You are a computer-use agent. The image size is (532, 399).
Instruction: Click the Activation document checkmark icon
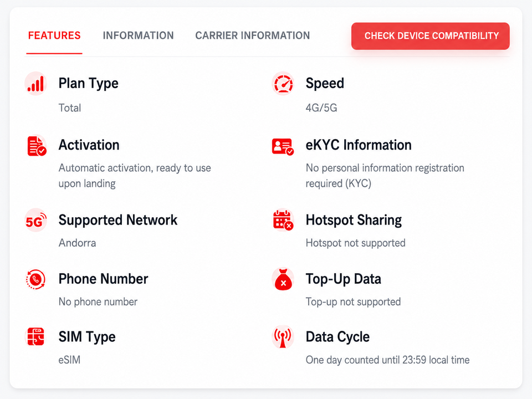coord(37,146)
